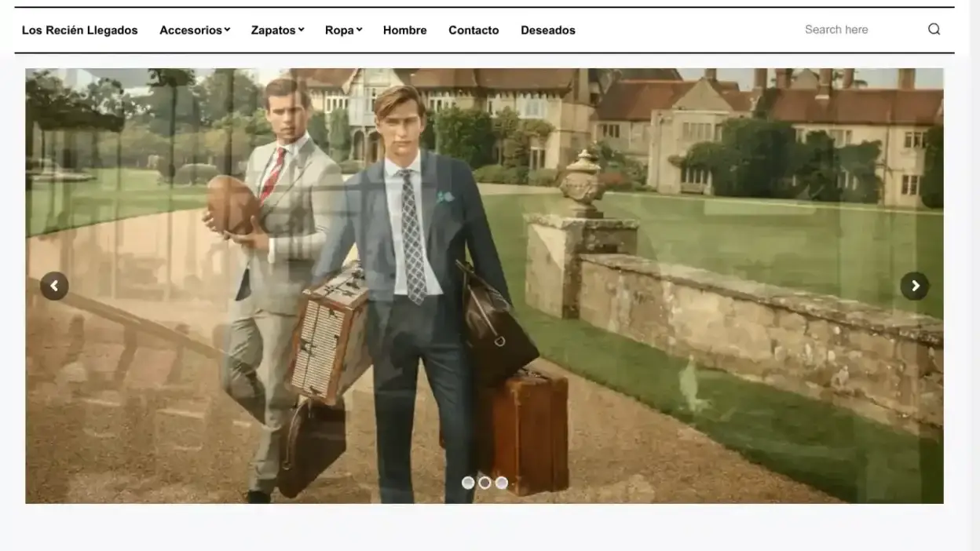Image resolution: width=980 pixels, height=551 pixels.
Task: Go to previous slide with left arrow
Action: pos(54,286)
